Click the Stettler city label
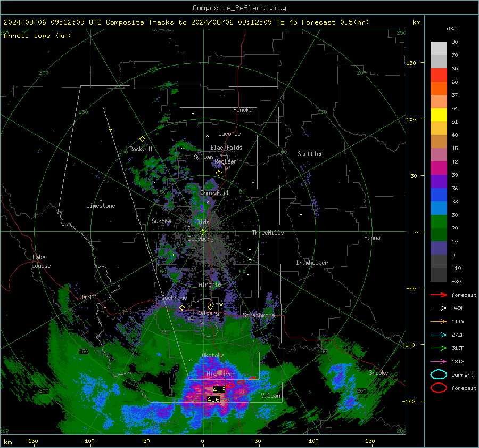 310,154
